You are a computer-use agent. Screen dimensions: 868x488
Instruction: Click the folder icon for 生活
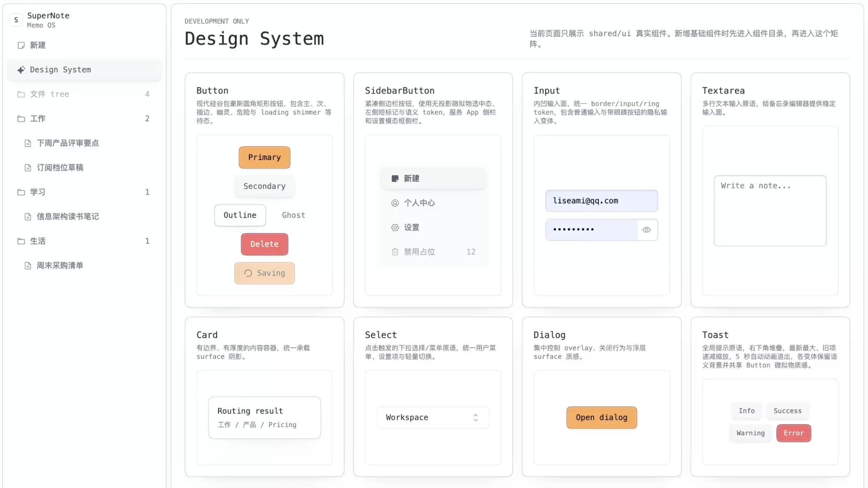21,241
